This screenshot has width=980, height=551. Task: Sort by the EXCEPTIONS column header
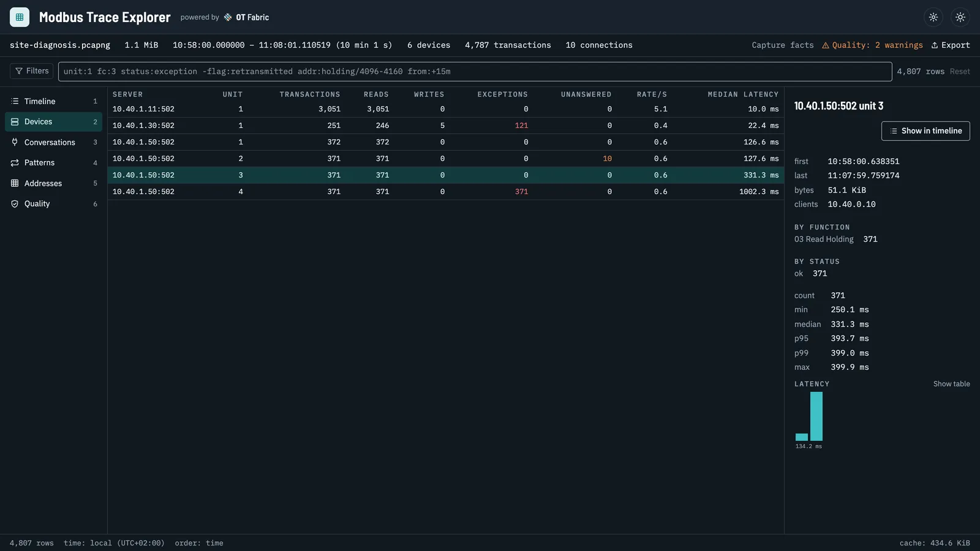pos(502,94)
